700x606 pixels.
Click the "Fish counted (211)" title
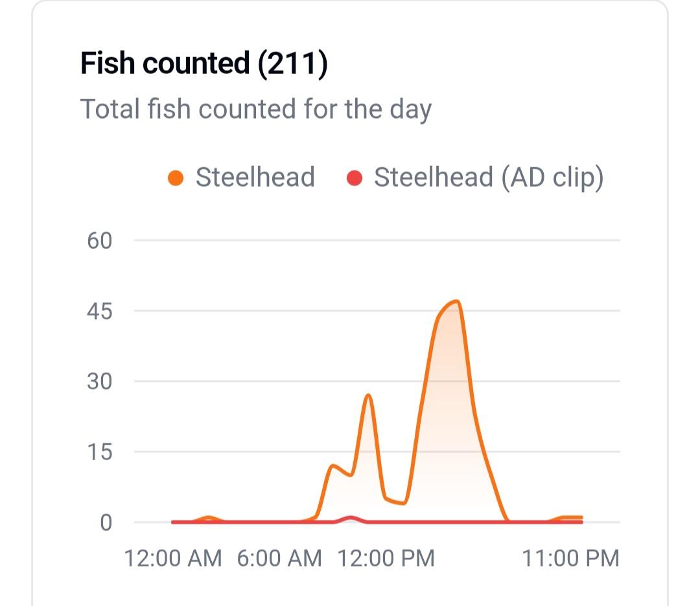click(x=204, y=64)
